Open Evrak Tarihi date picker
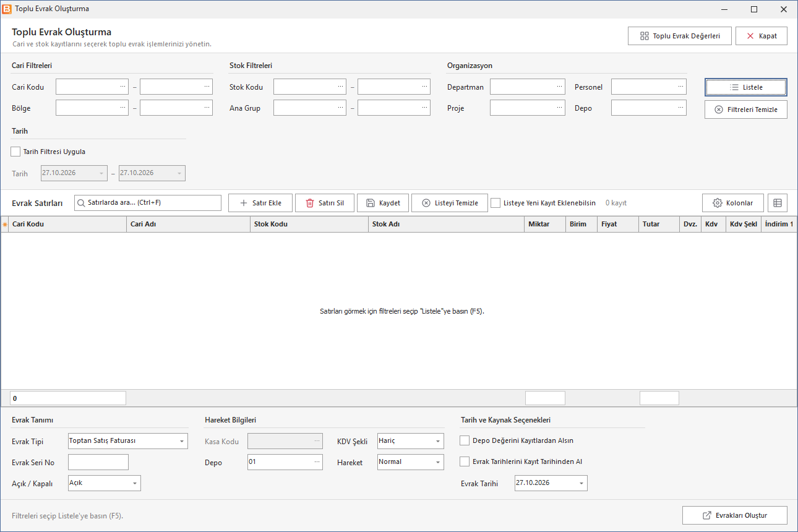 [x=581, y=483]
